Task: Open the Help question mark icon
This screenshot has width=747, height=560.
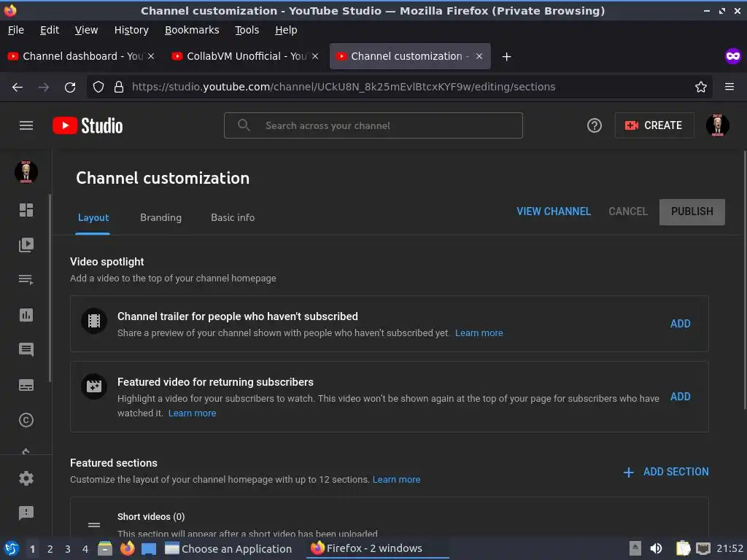Action: pos(594,125)
